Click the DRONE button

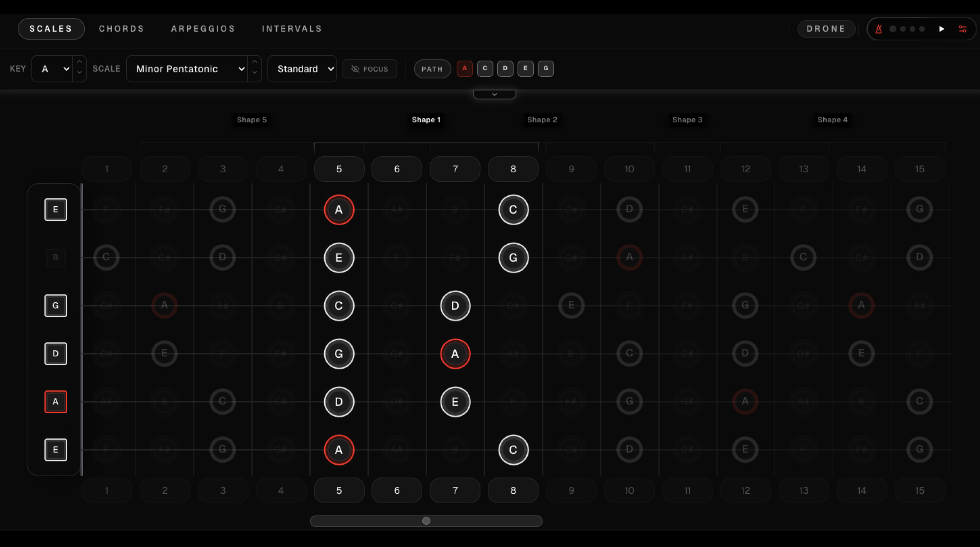click(826, 29)
